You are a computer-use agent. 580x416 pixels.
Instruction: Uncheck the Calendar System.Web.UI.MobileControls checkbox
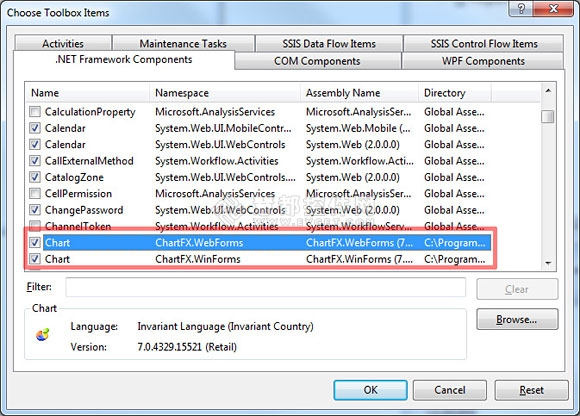35,128
